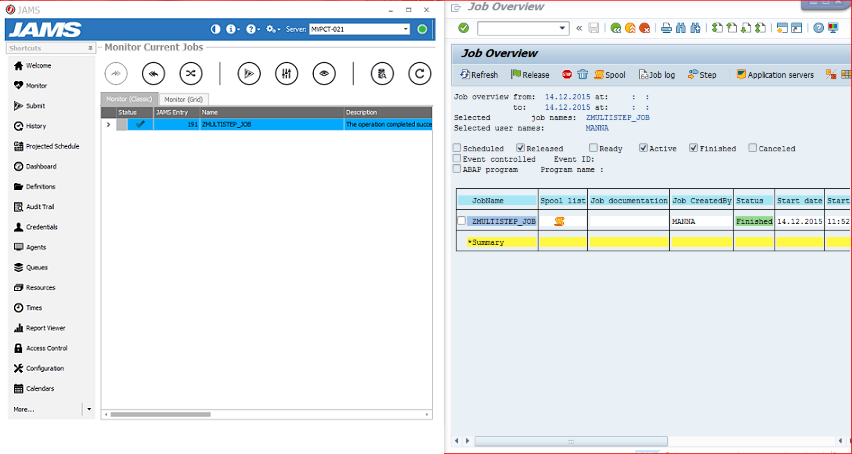
Task: Click the SAP Previous Page icon
Action: (x=731, y=28)
